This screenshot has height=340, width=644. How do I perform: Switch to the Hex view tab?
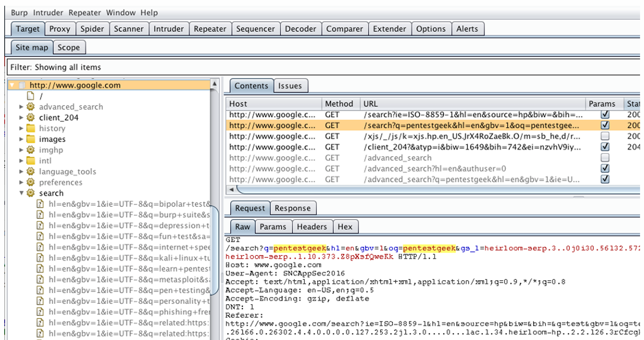tap(345, 227)
